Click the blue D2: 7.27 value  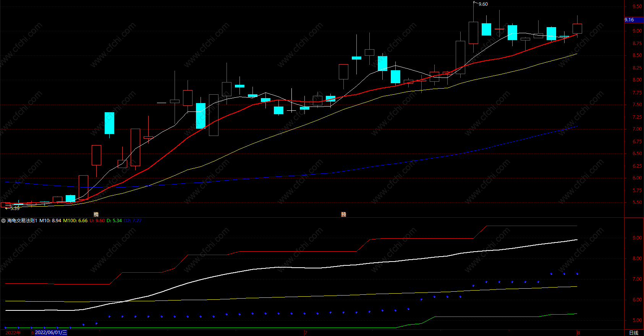coord(133,221)
